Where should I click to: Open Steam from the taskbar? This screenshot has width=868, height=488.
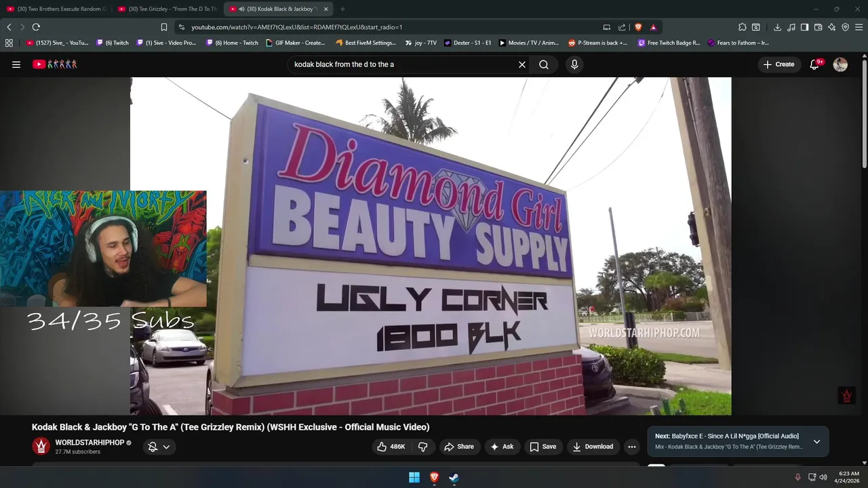pyautogui.click(x=454, y=478)
